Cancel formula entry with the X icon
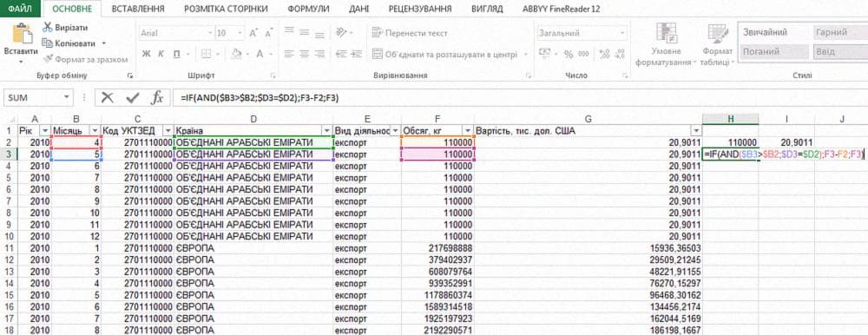868x335 pixels. coord(108,98)
